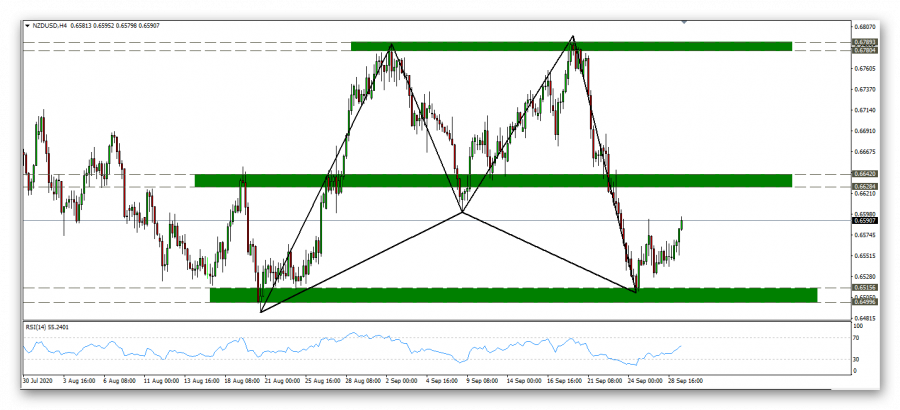Click the 0.68070 value on price axis
The height and width of the screenshot is (410, 900).
coord(865,27)
